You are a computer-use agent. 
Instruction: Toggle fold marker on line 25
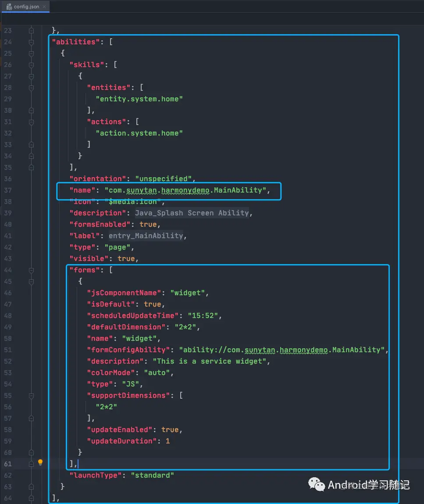click(31, 54)
